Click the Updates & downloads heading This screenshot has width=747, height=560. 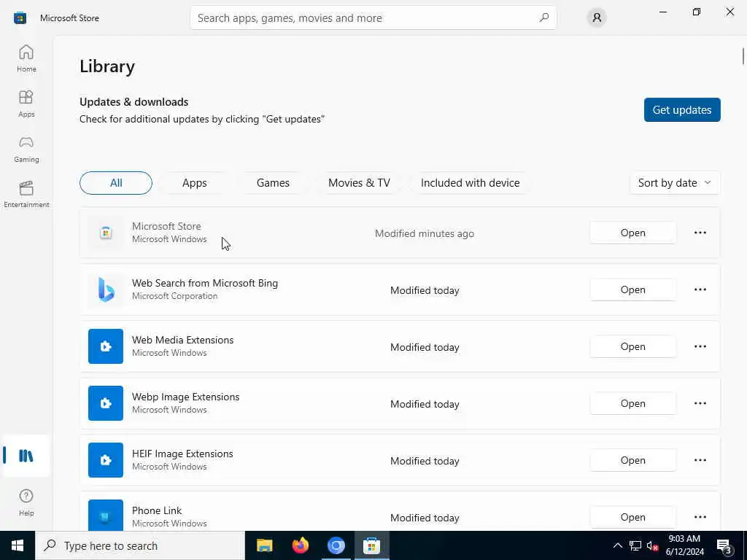tap(134, 102)
